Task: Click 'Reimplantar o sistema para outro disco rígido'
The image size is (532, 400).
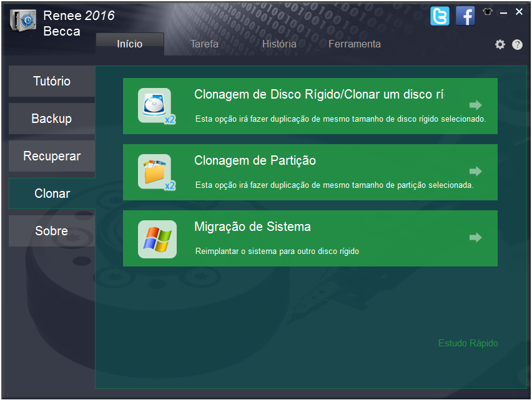Action: [x=277, y=251]
